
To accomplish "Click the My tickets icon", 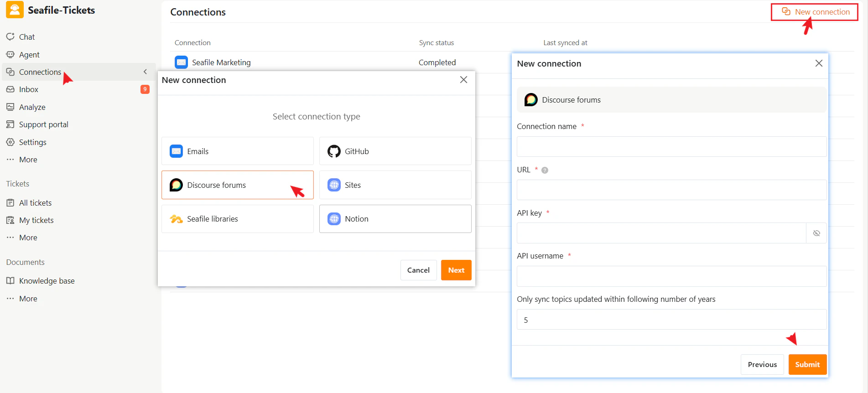I will point(10,220).
